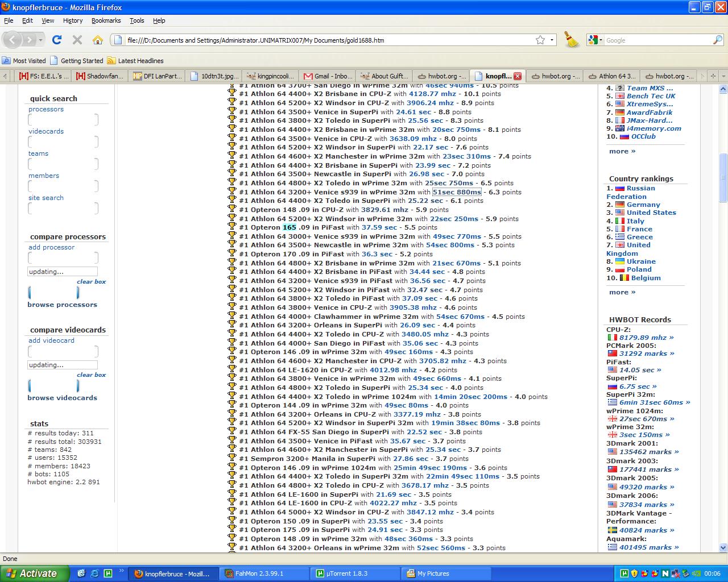Click the browse processors link

point(62,305)
